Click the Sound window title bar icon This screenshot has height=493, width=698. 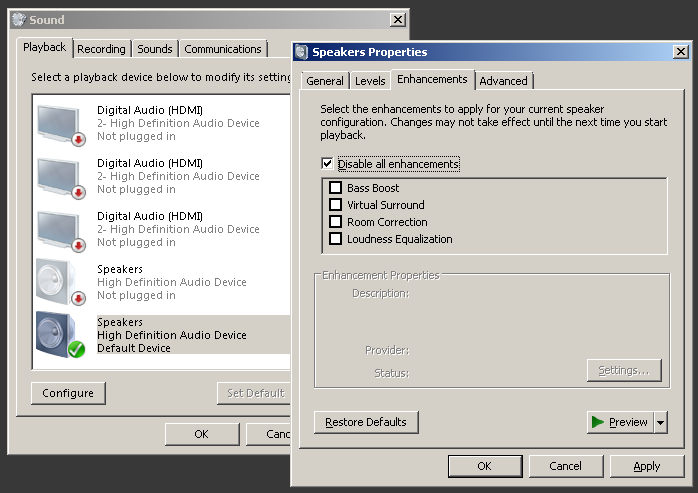click(x=18, y=19)
